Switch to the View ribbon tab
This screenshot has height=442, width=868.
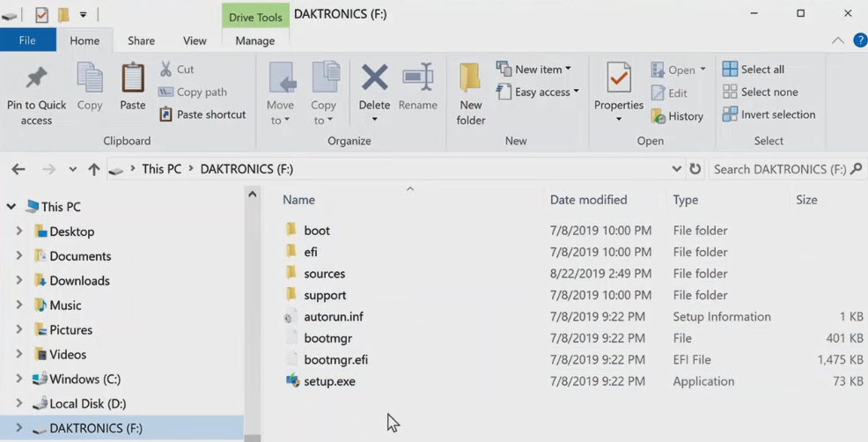pos(195,41)
